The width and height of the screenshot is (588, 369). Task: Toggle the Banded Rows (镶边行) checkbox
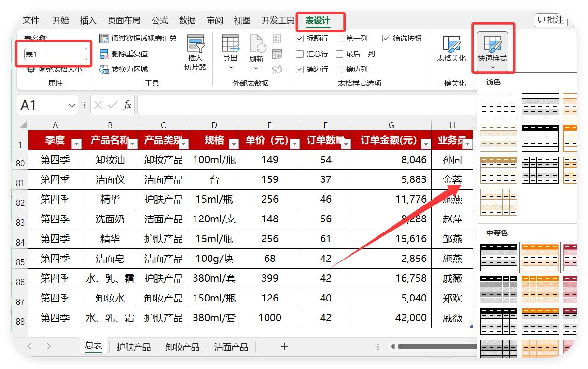coord(300,69)
